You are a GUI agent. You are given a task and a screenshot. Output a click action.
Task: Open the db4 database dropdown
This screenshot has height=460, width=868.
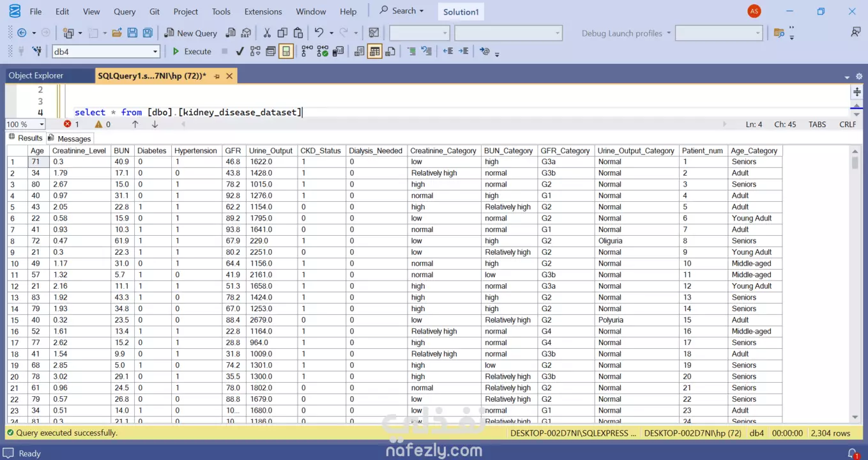[155, 52]
